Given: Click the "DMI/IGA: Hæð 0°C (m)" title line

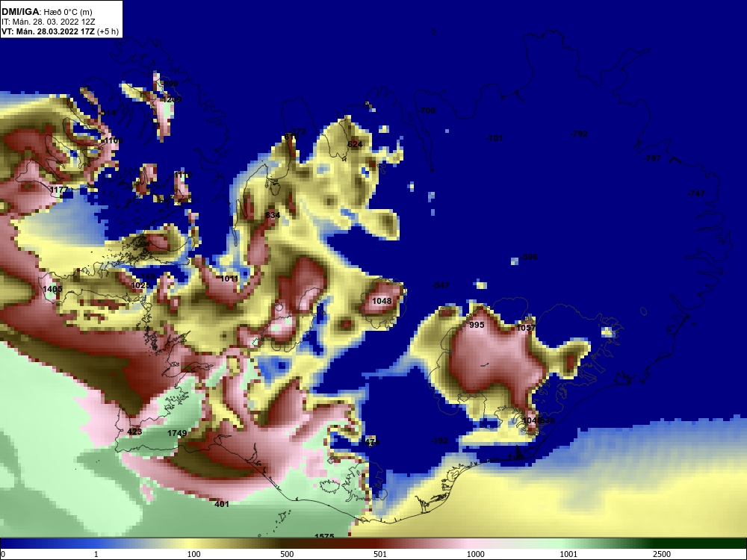Looking at the screenshot, I should tap(47, 12).
